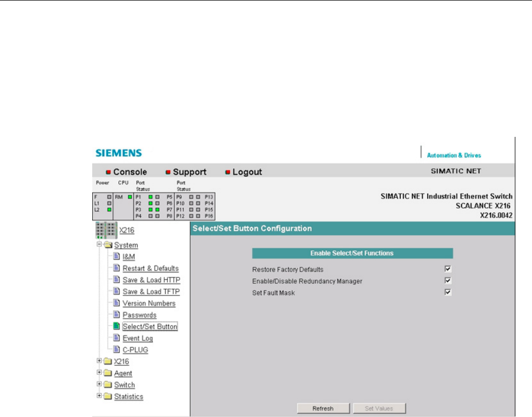
Task: Click the green Select/Set Button page icon
Action: click(x=116, y=326)
